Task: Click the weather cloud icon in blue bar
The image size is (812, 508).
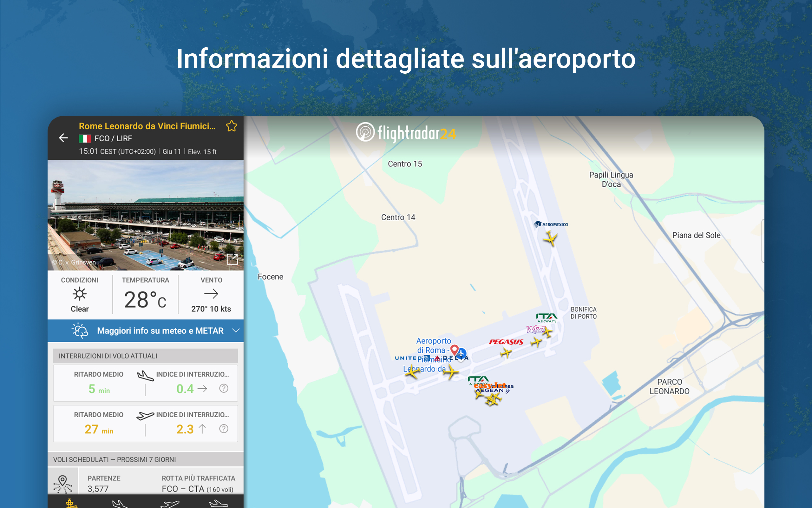Action: pos(80,331)
